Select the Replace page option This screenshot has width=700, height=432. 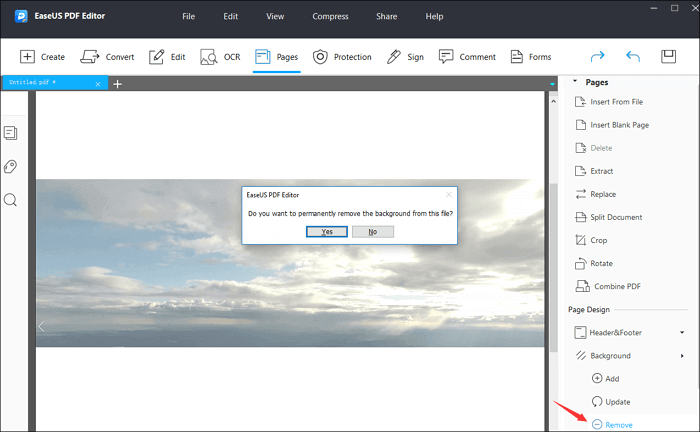click(x=596, y=194)
